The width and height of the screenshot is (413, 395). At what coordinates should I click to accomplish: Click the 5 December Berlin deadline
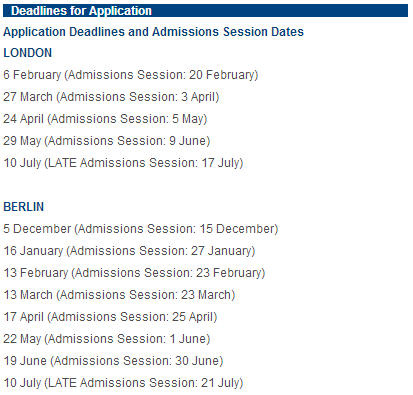click(141, 229)
